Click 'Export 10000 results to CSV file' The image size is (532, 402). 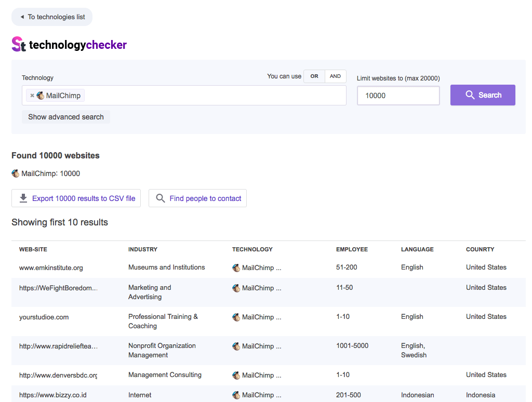coord(76,198)
